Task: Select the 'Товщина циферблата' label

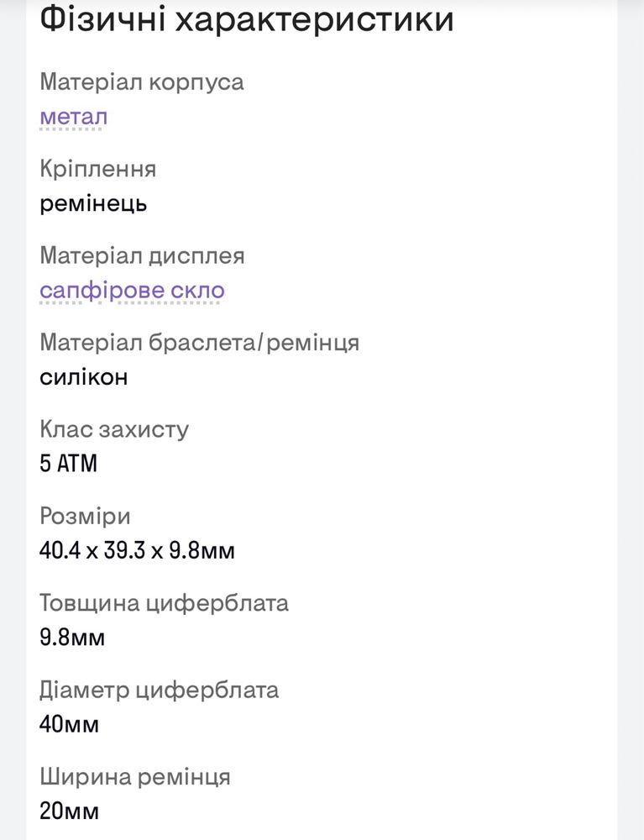Action: coord(164,603)
